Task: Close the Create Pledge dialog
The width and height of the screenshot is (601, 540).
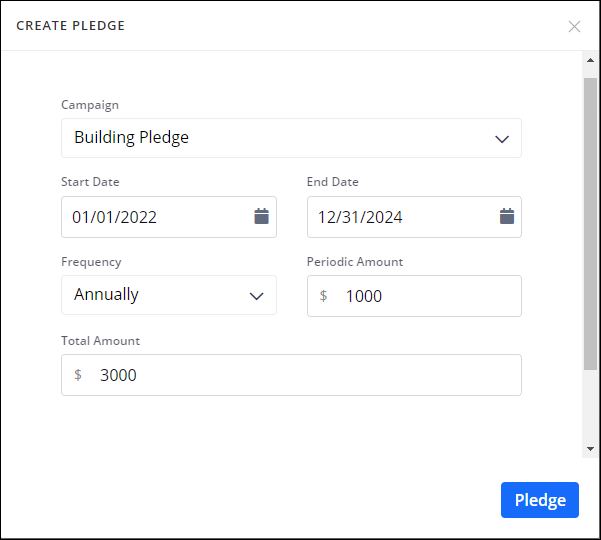Action: (x=574, y=26)
